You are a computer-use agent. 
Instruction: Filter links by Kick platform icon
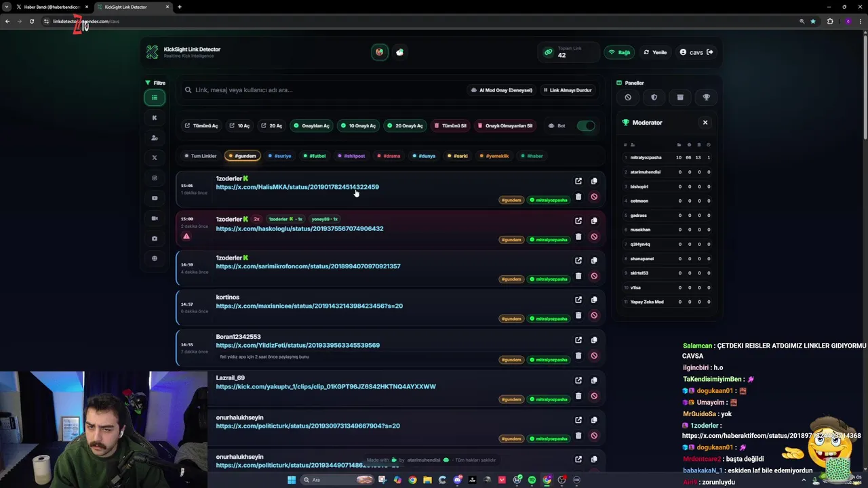[155, 118]
